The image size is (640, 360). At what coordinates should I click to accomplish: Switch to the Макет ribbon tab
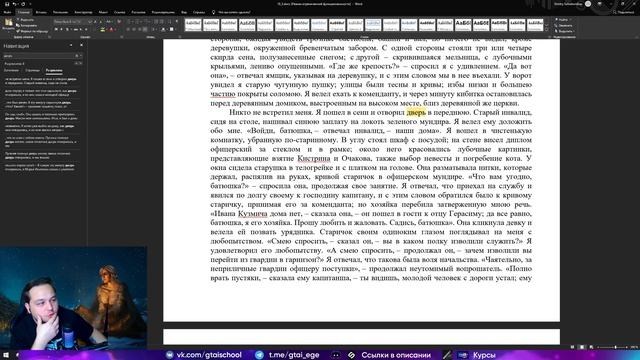(103, 12)
